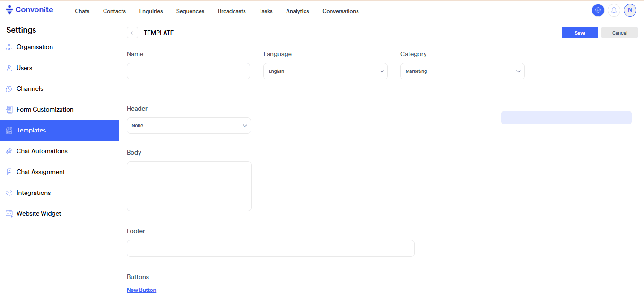The width and height of the screenshot is (644, 300).
Task: Select Chat Assignment settings
Action: click(59, 172)
